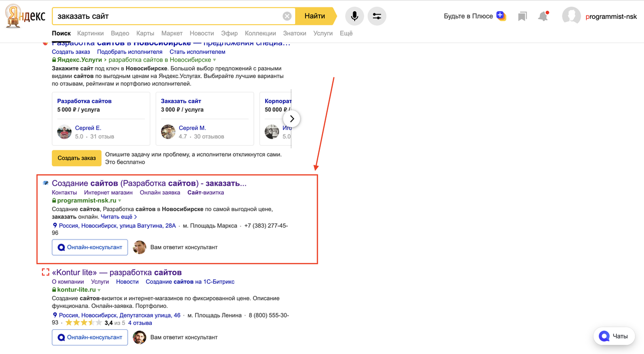Advance the services carousel with the right arrow
This screenshot has width=644, height=354.
pyautogui.click(x=291, y=119)
